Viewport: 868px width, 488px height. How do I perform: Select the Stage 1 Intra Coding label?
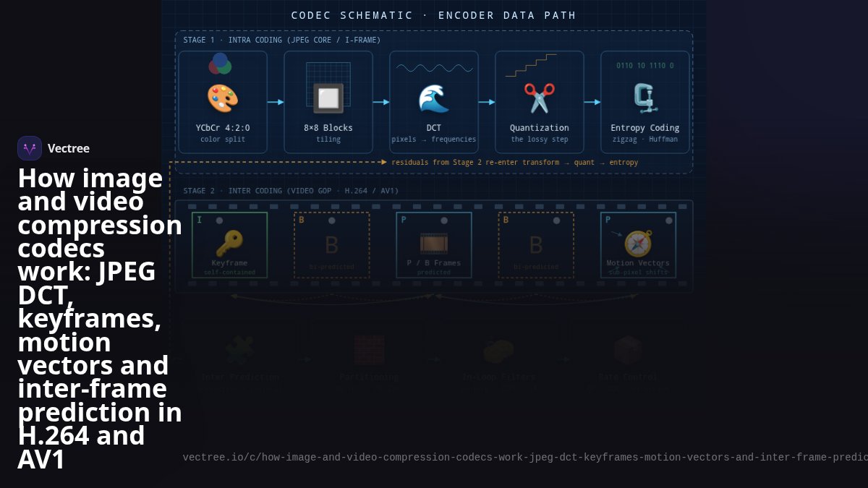(282, 40)
